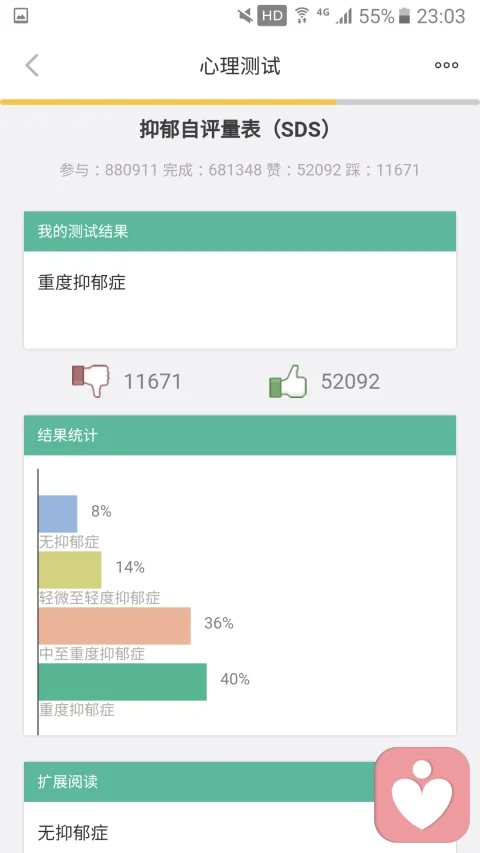Tap the muted sound icon in status bar
Viewport: 480px width, 853px height.
tap(245, 16)
